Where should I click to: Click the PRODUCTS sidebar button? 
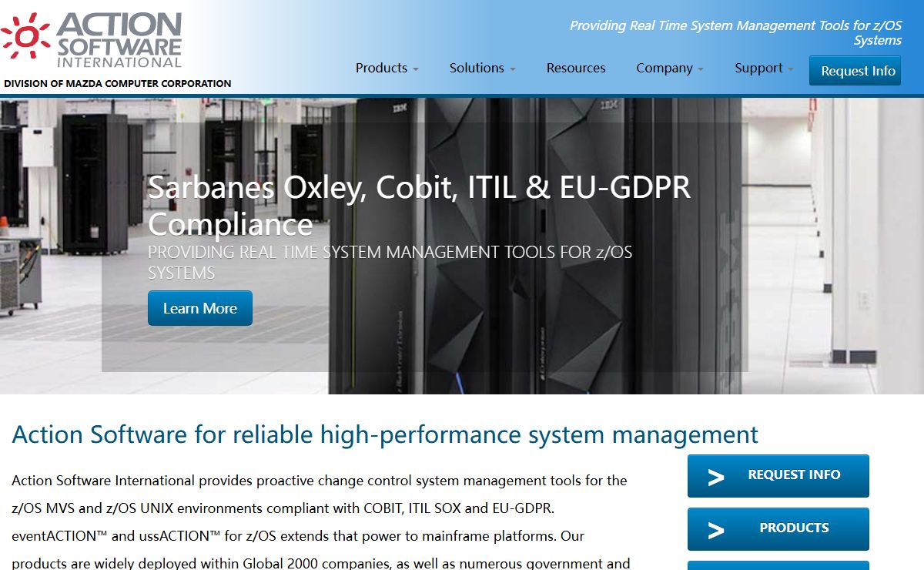pyautogui.click(x=778, y=529)
